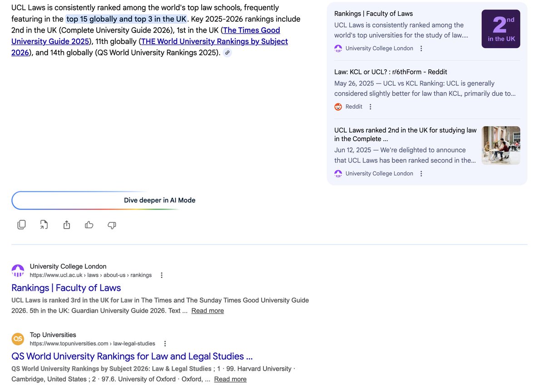The image size is (545, 392).
Task: Give thumbs up to AI overview
Action: click(x=89, y=225)
